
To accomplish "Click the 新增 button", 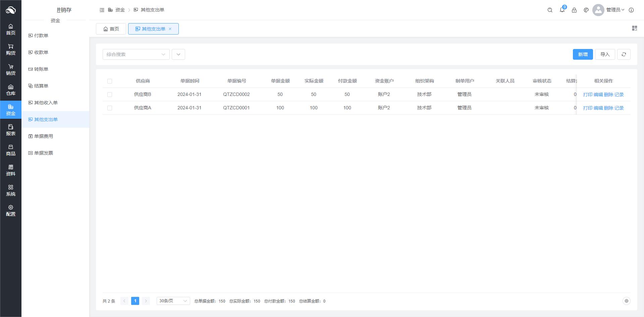I will click(583, 54).
